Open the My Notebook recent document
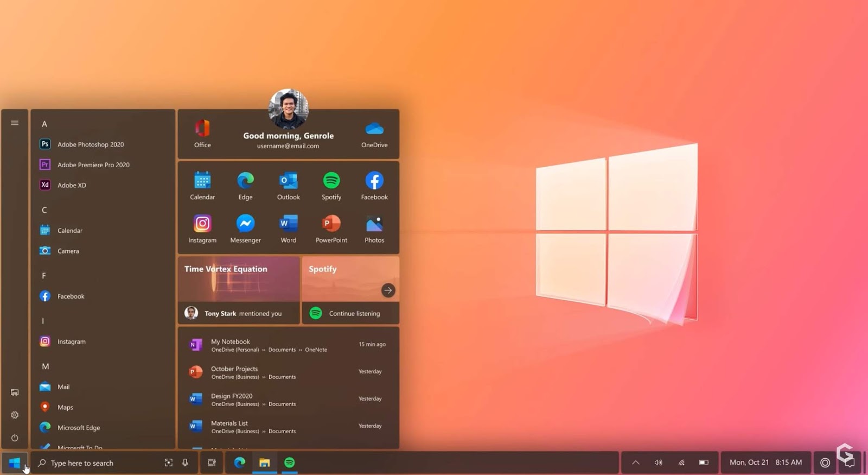The height and width of the screenshot is (475, 868). (x=288, y=345)
